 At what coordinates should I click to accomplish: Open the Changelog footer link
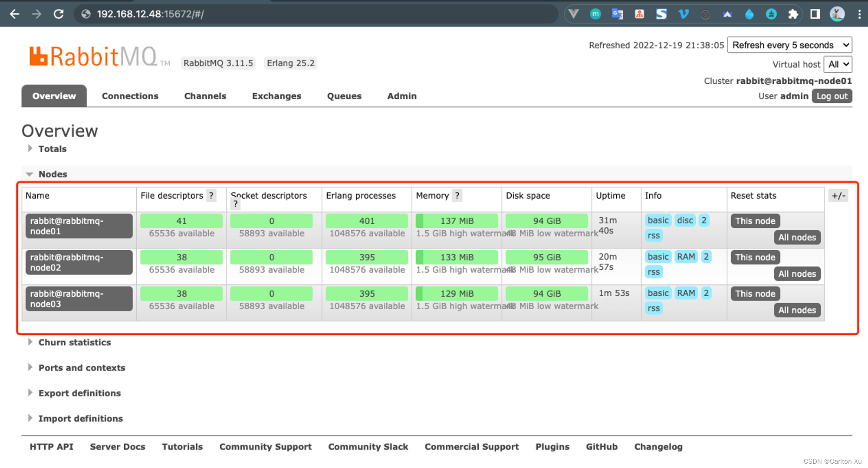pyautogui.click(x=658, y=447)
